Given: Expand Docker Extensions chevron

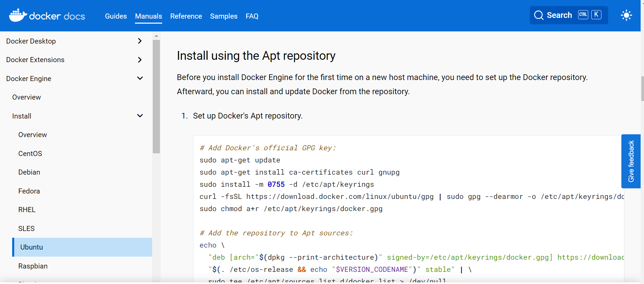Looking at the screenshot, I should pos(140,60).
